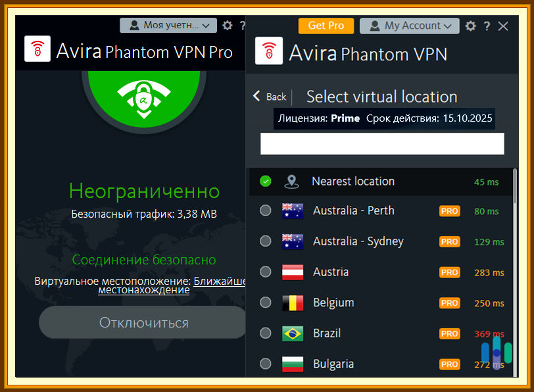534x392 pixels.
Task: Open settings gear in left Pro window
Action: pyautogui.click(x=227, y=25)
